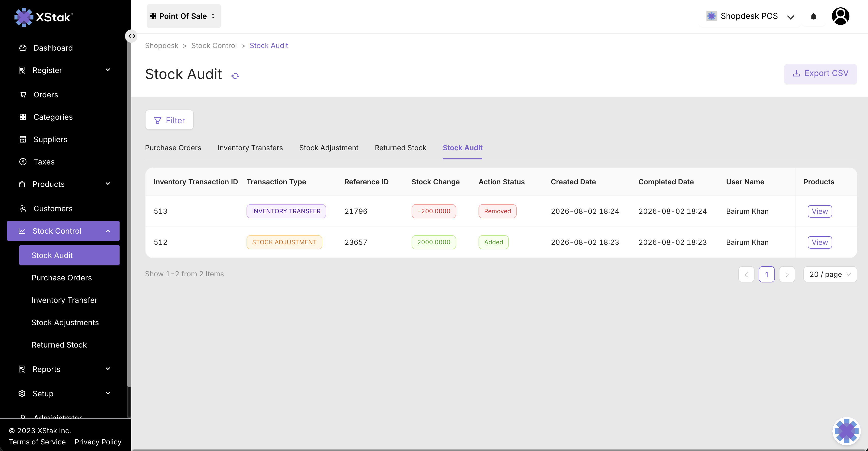Switch to the Returned Stock tab
This screenshot has width=868, height=451.
(400, 147)
